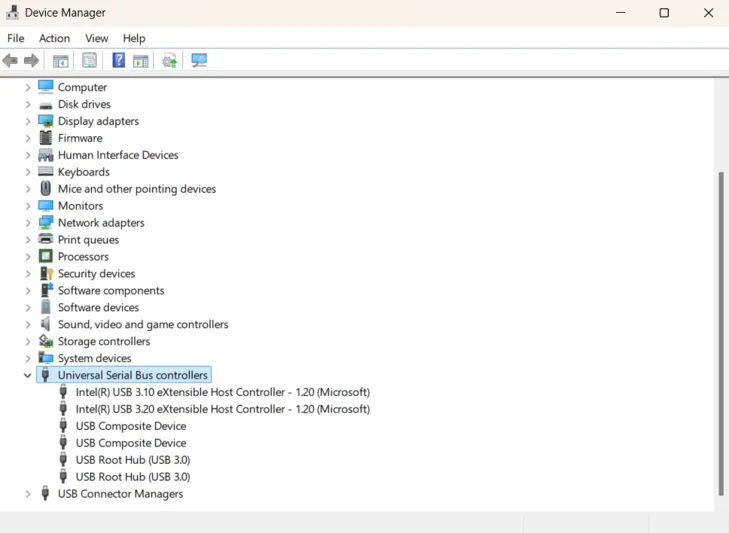
Task: Expand the USB Connector Managers node
Action: 28,494
